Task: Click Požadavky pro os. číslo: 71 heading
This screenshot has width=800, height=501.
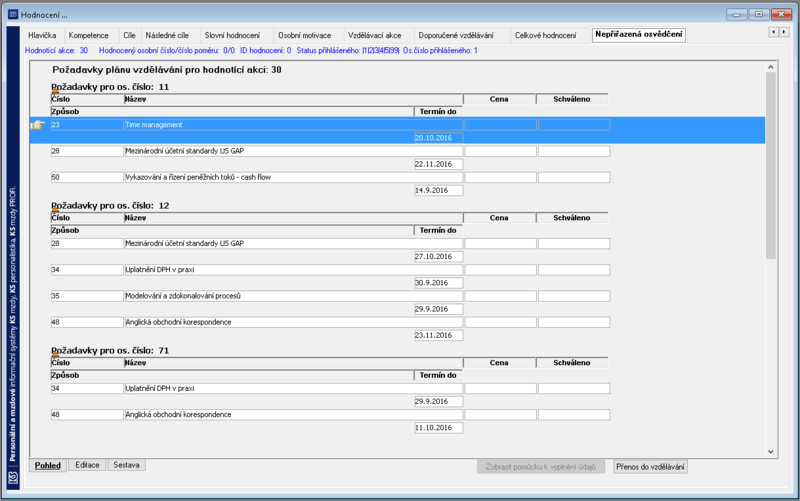Action: click(110, 350)
